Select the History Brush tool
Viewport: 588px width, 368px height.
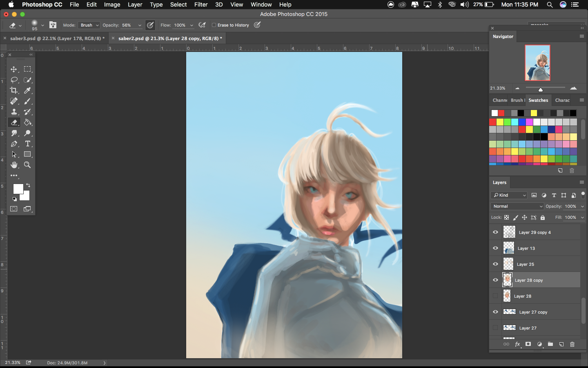tap(27, 112)
